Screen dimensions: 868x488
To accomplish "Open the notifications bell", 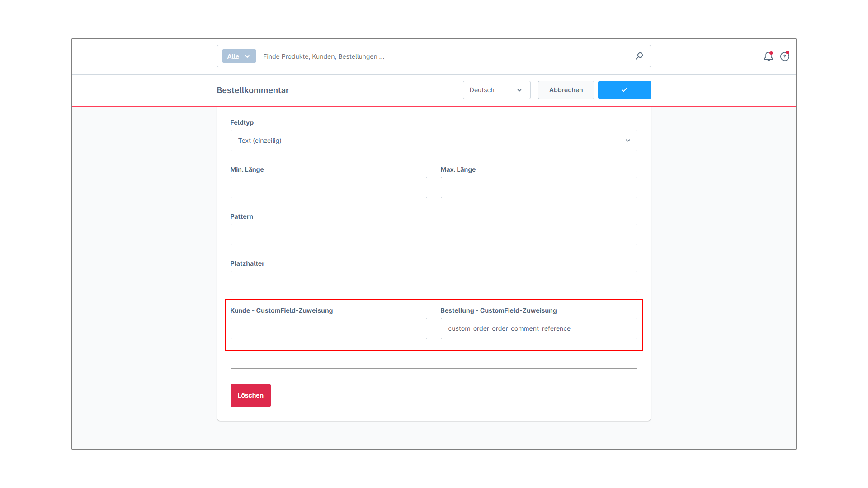I will pyautogui.click(x=768, y=56).
